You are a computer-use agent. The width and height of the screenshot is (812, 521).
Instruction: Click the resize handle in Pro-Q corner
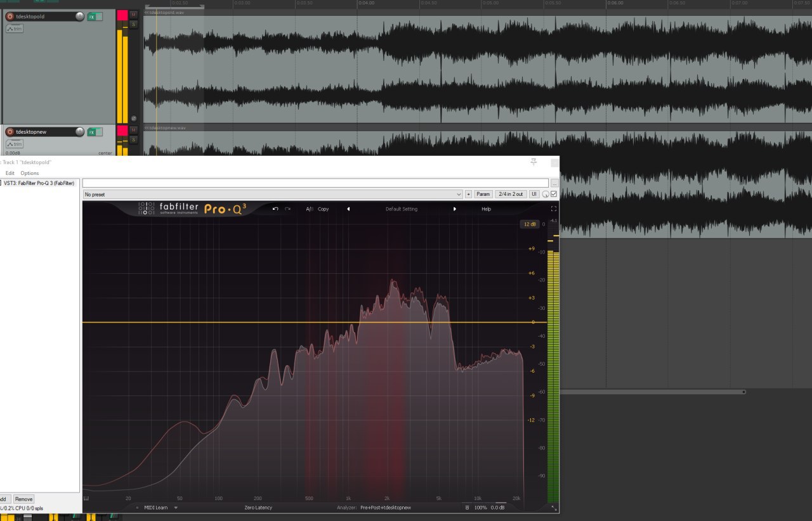tap(554, 508)
